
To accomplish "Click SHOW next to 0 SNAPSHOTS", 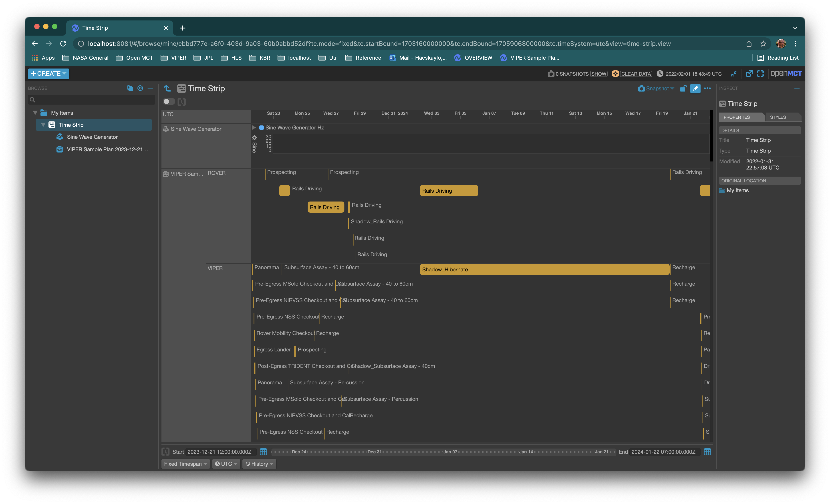I will pyautogui.click(x=599, y=73).
